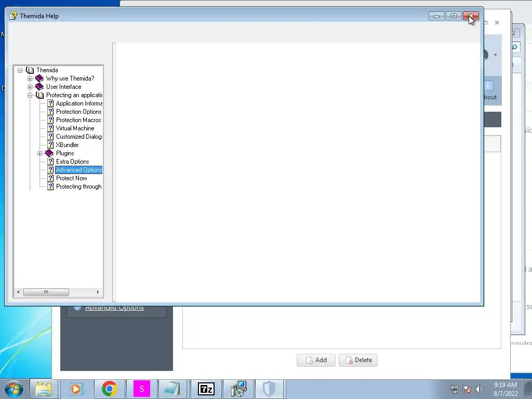Viewport: 532px width, 399px height.
Task: Open the notepad app on taskbar
Action: [x=173, y=389]
